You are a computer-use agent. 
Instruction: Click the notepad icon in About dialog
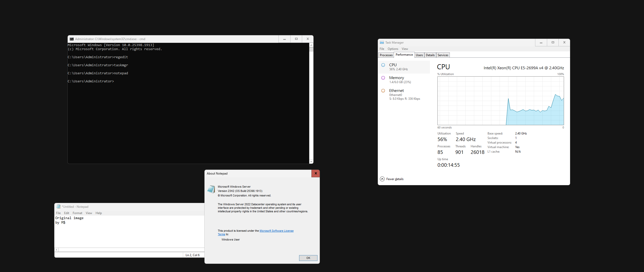click(211, 189)
